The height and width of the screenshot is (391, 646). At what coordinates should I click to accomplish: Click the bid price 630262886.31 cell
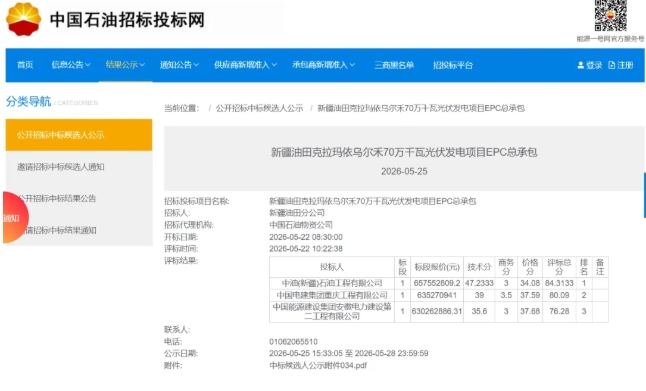pyautogui.click(x=437, y=311)
